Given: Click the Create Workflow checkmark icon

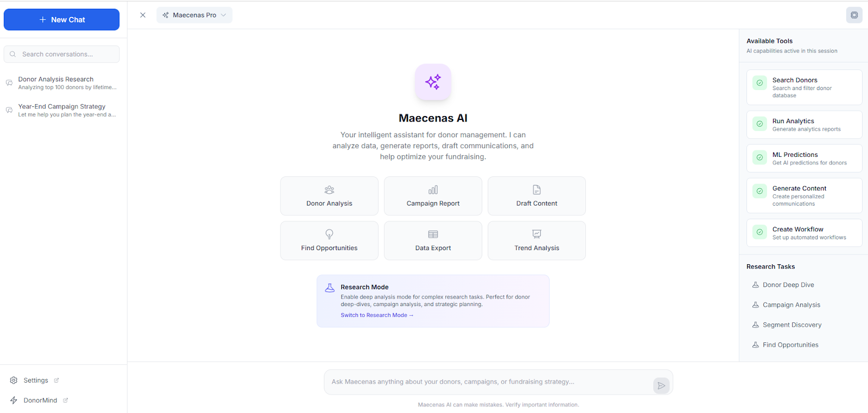Looking at the screenshot, I should [759, 232].
